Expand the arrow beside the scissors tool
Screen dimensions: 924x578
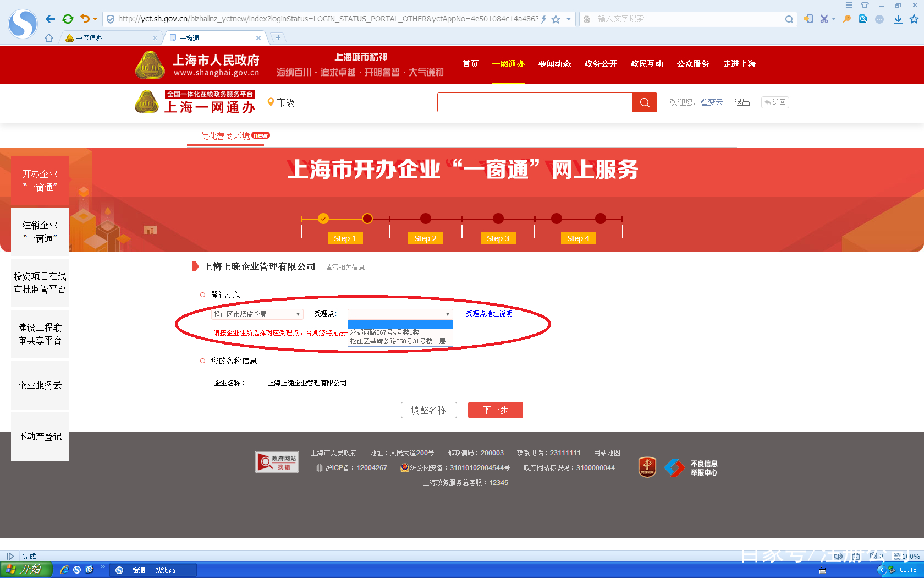coord(834,18)
